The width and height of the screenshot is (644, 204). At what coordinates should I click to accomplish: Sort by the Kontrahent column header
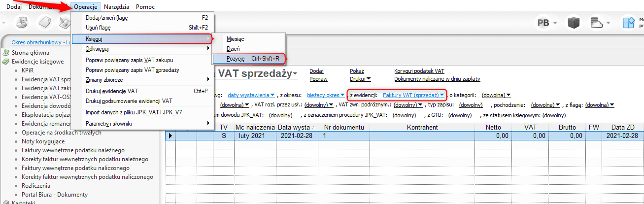click(422, 127)
